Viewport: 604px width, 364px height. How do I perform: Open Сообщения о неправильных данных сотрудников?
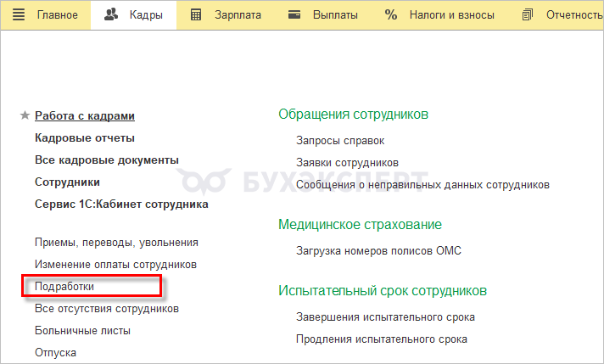[x=422, y=185]
